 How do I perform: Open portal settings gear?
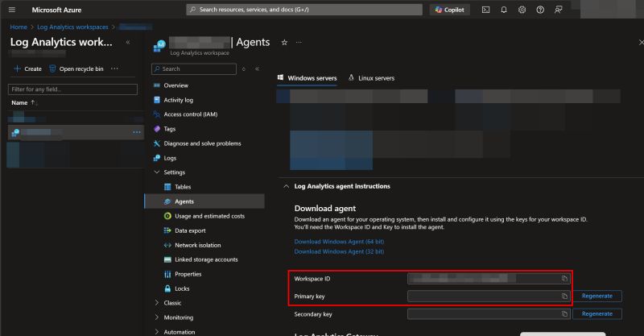tap(522, 10)
